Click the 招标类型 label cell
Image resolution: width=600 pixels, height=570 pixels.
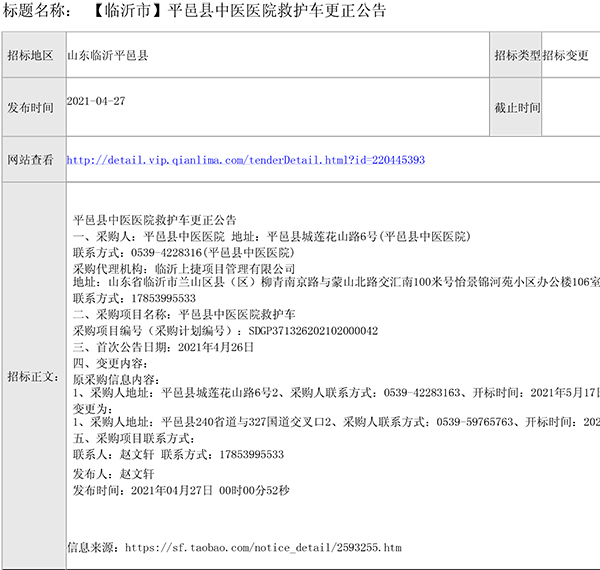coord(516,55)
